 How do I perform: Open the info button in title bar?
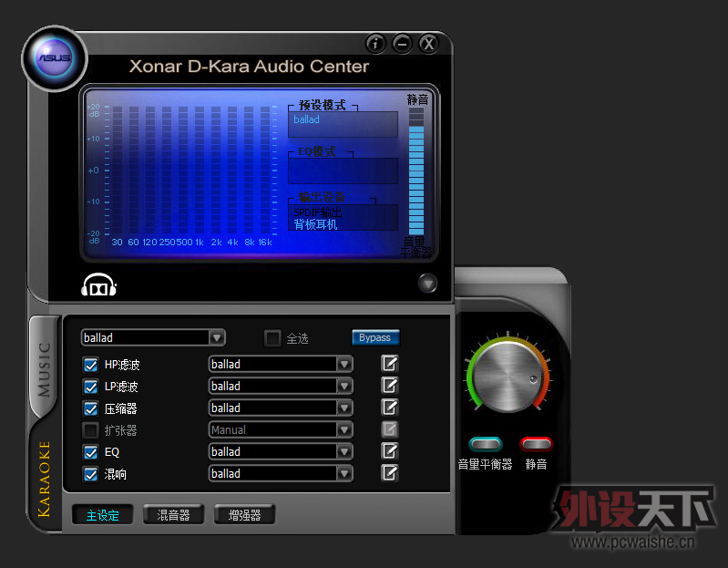pos(375,44)
